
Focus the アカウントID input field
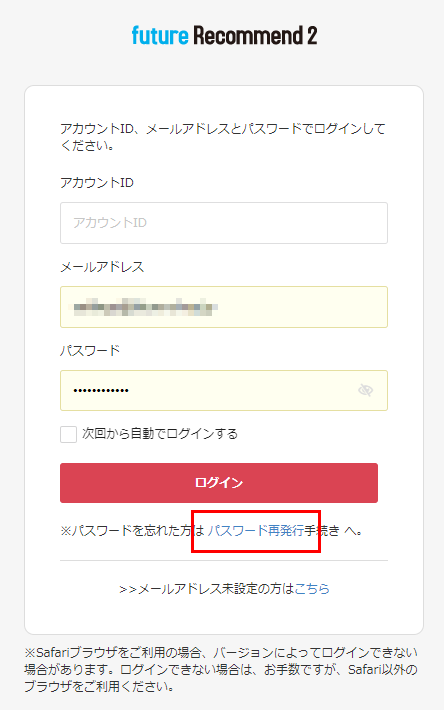pyautogui.click(x=224, y=223)
